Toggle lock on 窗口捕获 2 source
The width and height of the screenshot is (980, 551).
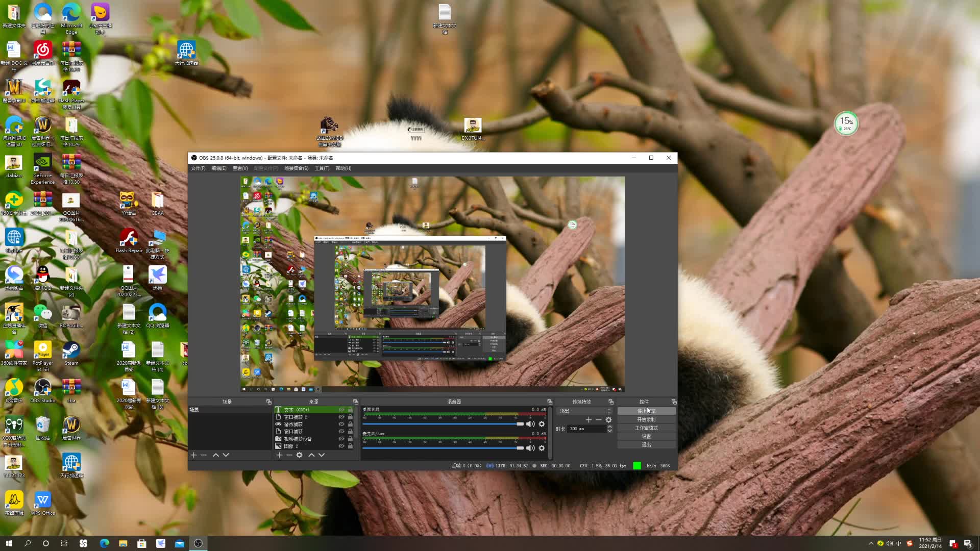pos(350,417)
